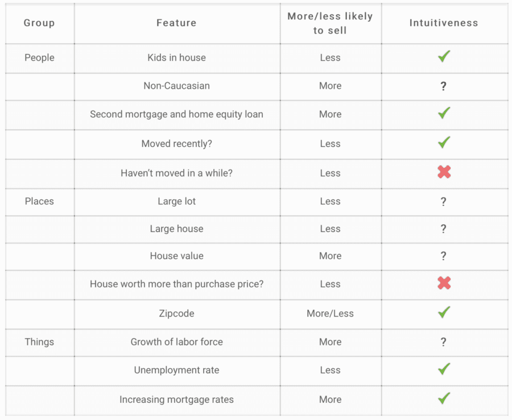Image resolution: width=512 pixels, height=420 pixels.
Task: Select the Places group cell
Action: (39, 201)
